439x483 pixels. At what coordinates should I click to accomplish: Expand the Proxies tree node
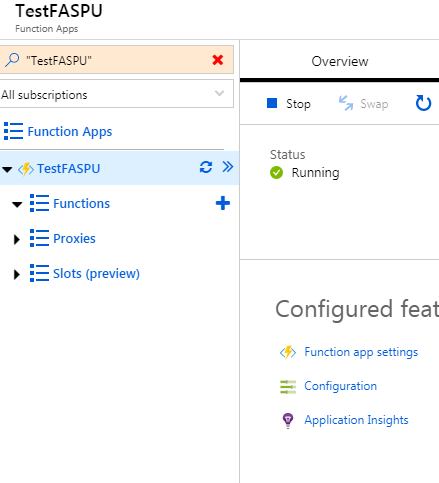click(x=16, y=239)
